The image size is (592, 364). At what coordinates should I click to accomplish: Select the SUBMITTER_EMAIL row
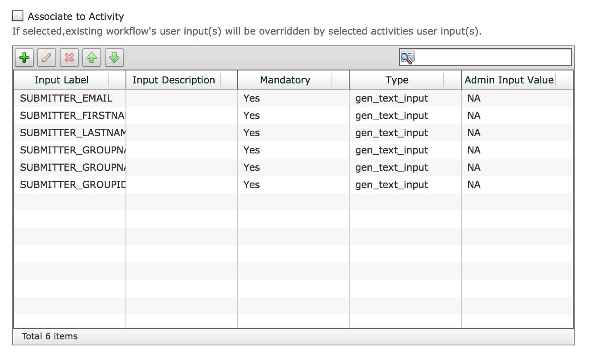click(293, 98)
